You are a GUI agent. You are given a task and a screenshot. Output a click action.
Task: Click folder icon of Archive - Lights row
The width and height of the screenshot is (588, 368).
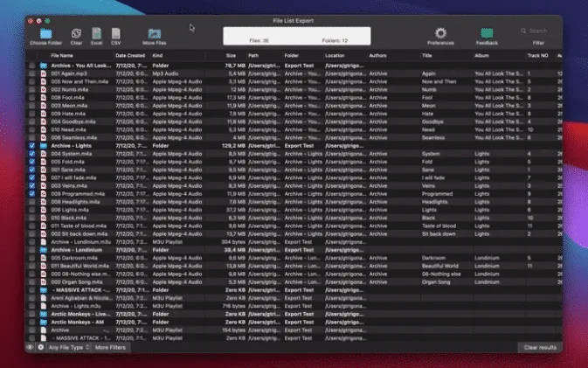tap(44, 146)
